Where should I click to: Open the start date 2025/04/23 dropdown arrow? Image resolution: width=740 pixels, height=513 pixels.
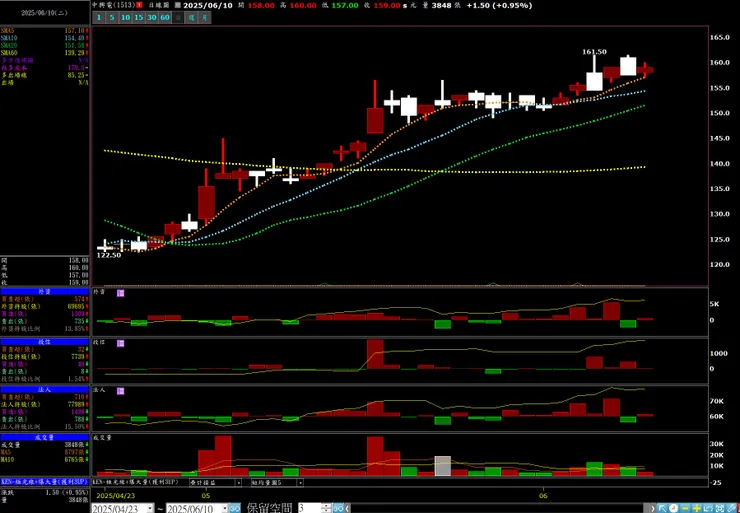[x=150, y=508]
